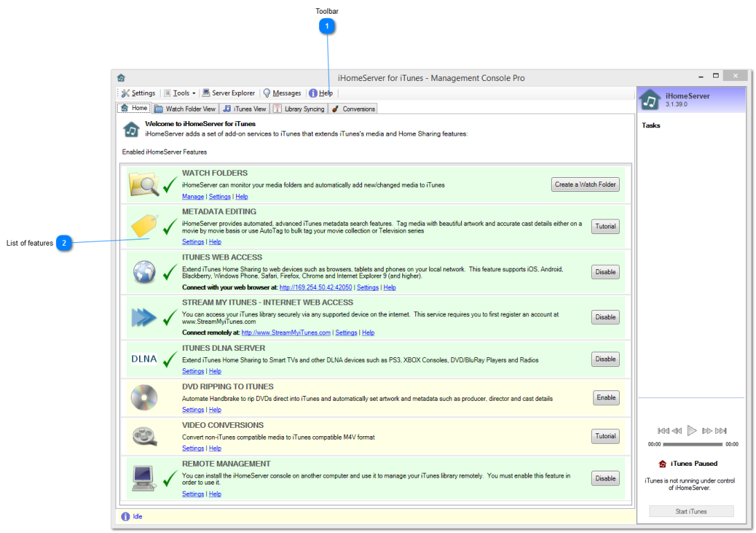Image resolution: width=756 pixels, height=533 pixels.
Task: Click the playback progress slider
Action: pyautogui.click(x=693, y=444)
